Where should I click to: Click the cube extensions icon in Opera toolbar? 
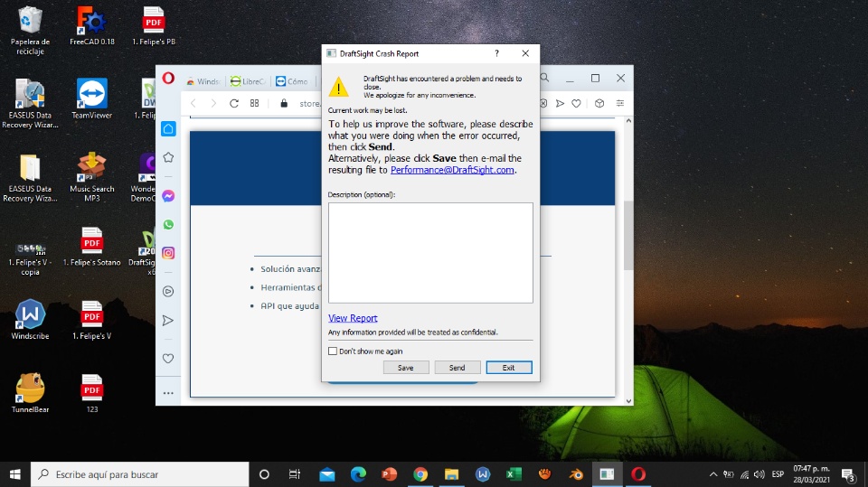pyautogui.click(x=599, y=104)
